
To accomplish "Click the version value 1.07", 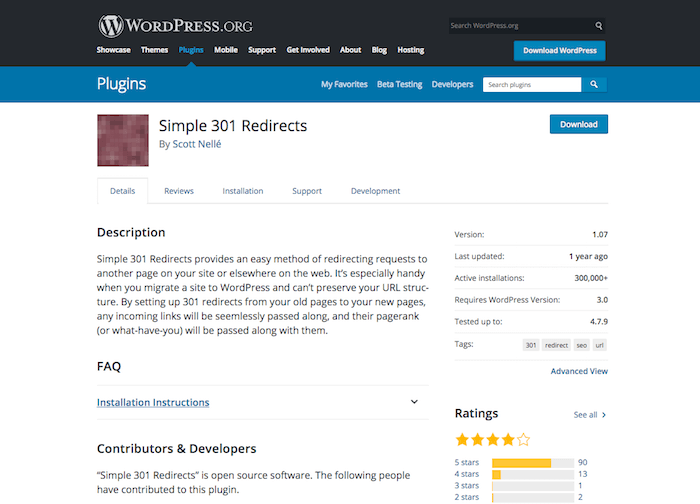I will (x=600, y=234).
